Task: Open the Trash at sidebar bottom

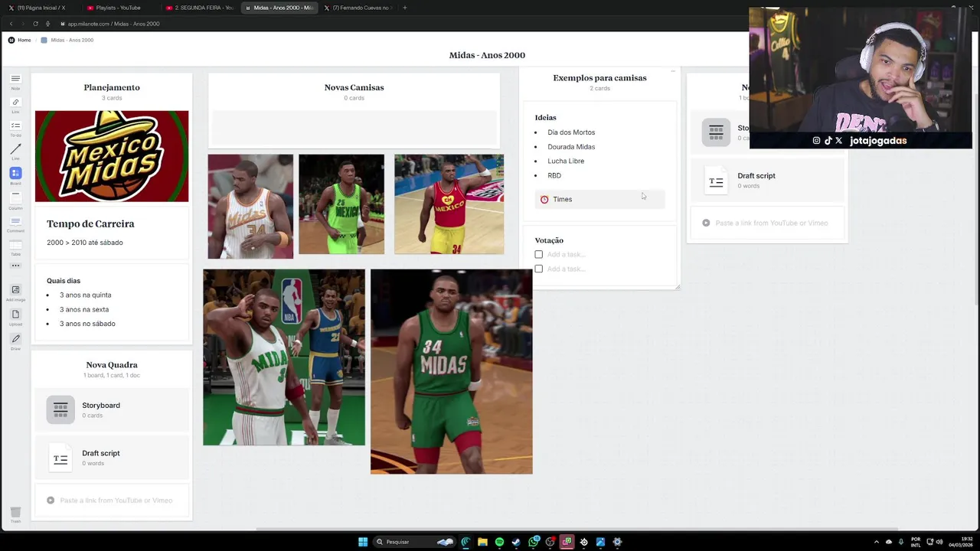Action: [15, 514]
